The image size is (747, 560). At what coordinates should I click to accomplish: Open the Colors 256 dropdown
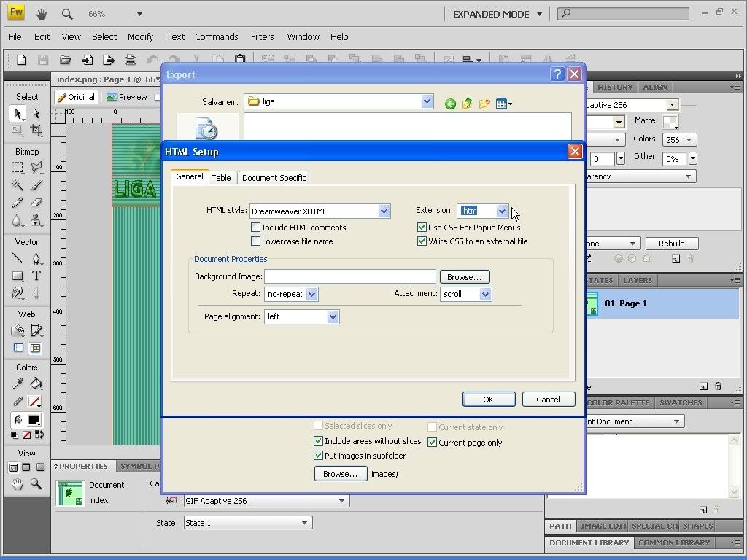[x=679, y=139]
